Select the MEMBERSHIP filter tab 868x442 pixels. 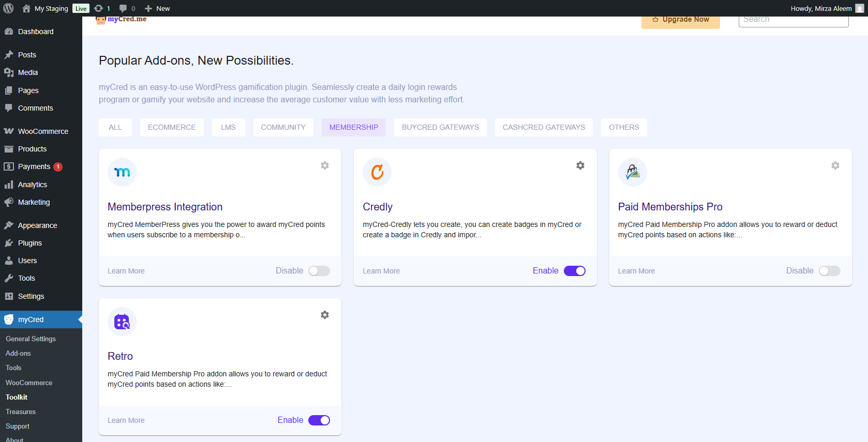click(x=354, y=127)
